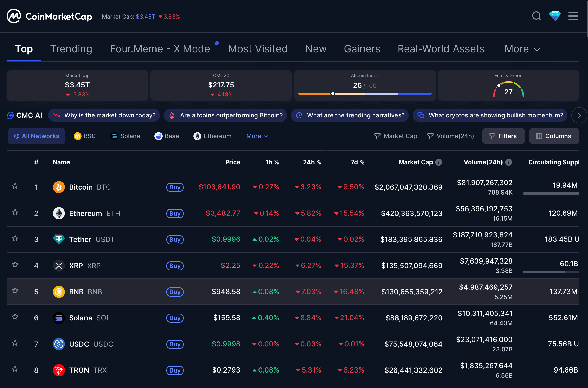The height and width of the screenshot is (388, 588).
Task: Choose the Base network filter
Action: [167, 136]
